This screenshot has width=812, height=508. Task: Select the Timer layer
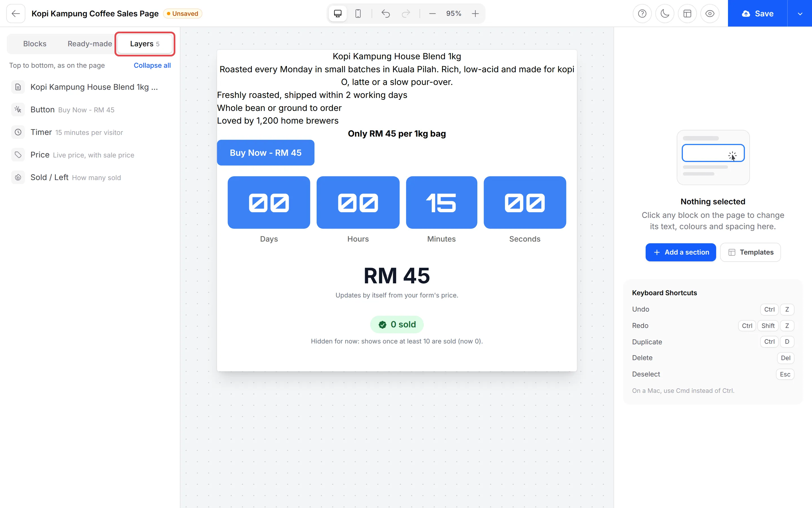(x=90, y=132)
